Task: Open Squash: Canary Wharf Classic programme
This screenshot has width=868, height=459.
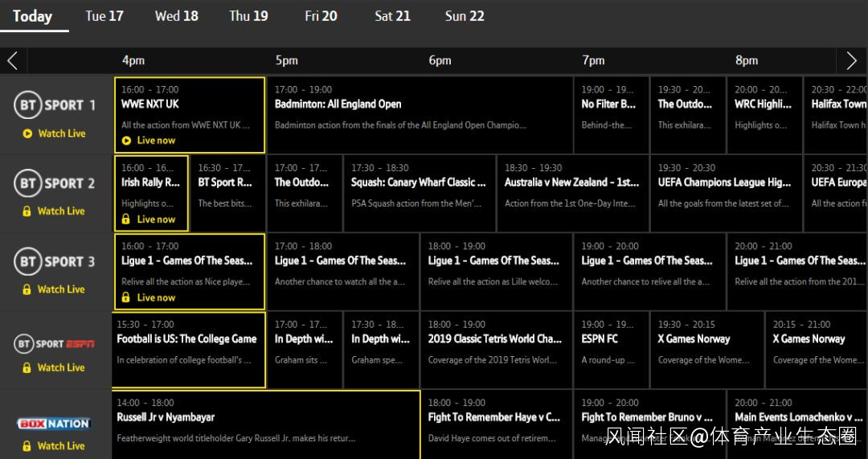Action: point(420,193)
